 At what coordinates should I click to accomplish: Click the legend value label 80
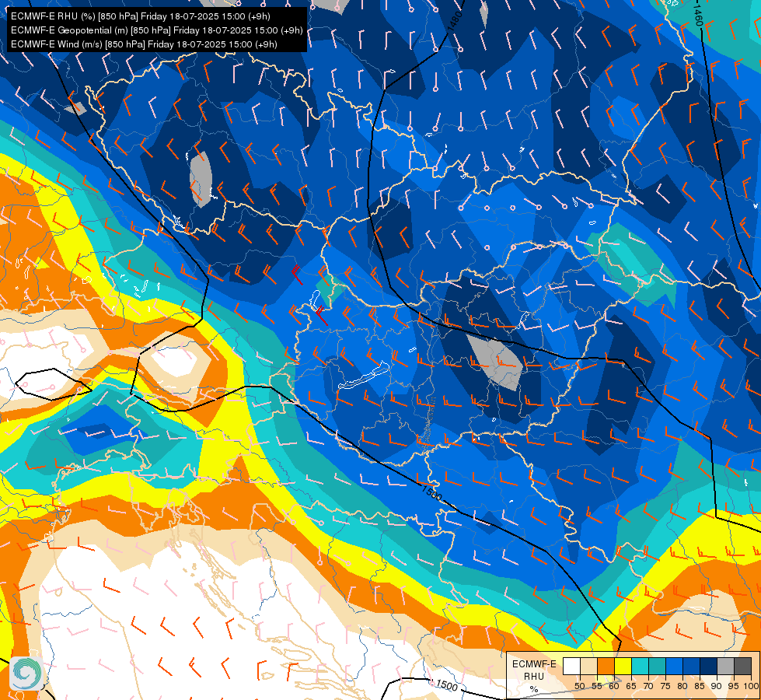(x=682, y=686)
